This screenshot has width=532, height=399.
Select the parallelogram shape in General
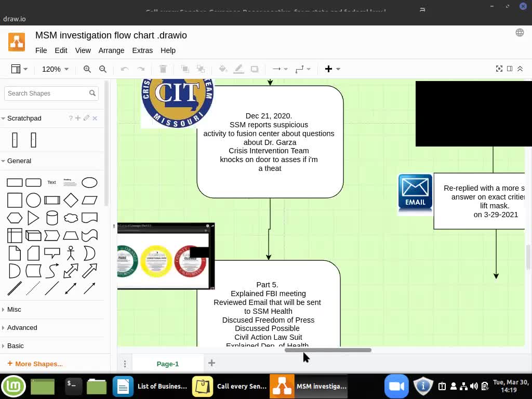[89, 200]
